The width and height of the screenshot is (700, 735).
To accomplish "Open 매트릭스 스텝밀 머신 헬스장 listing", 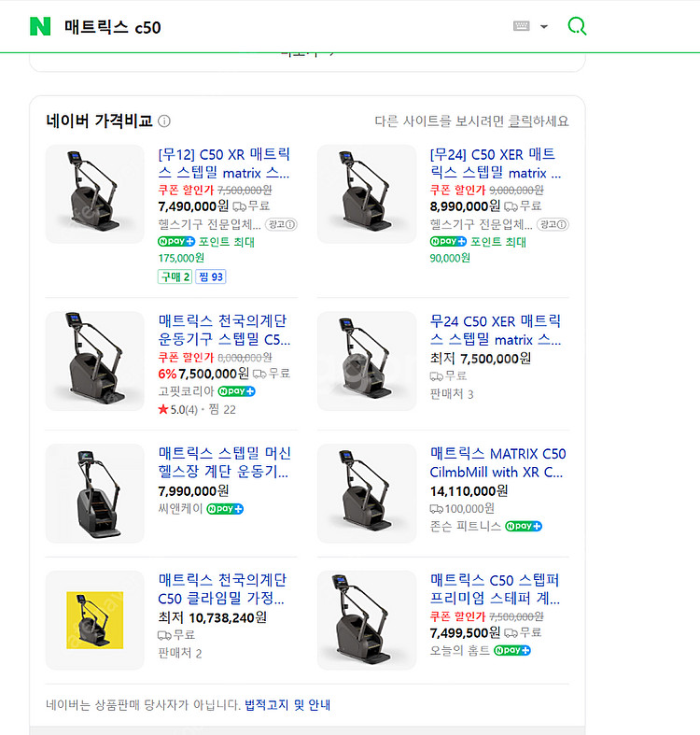I will (x=224, y=461).
